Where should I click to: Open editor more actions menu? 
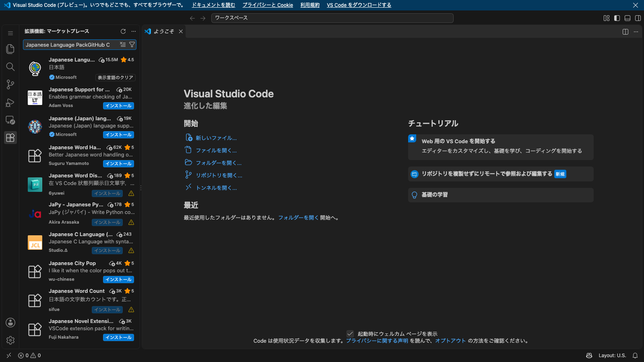[x=636, y=32]
